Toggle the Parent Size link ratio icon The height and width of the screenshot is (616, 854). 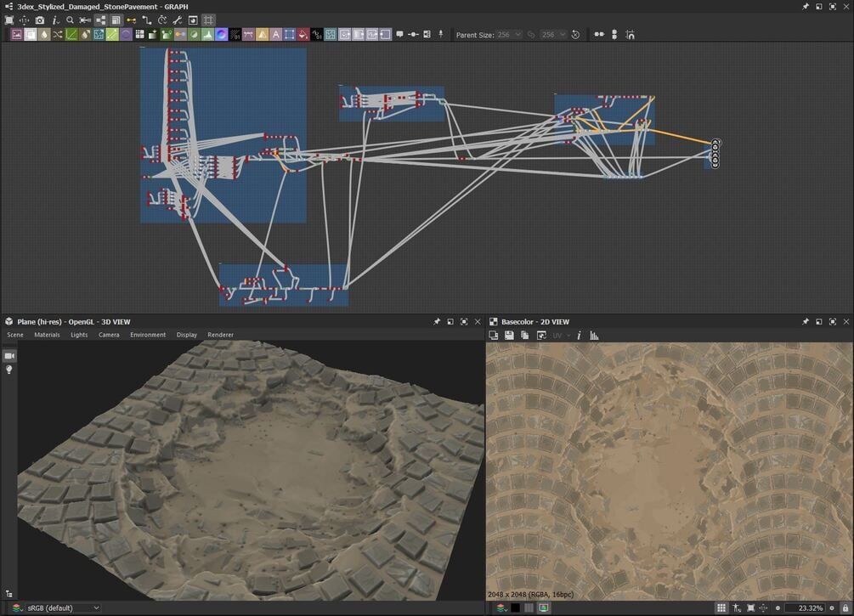[x=531, y=34]
